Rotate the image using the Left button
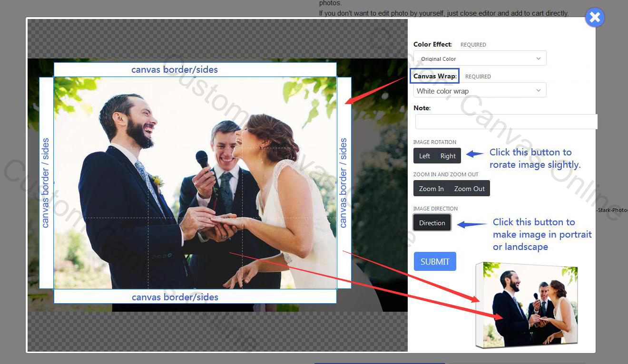 click(x=424, y=156)
